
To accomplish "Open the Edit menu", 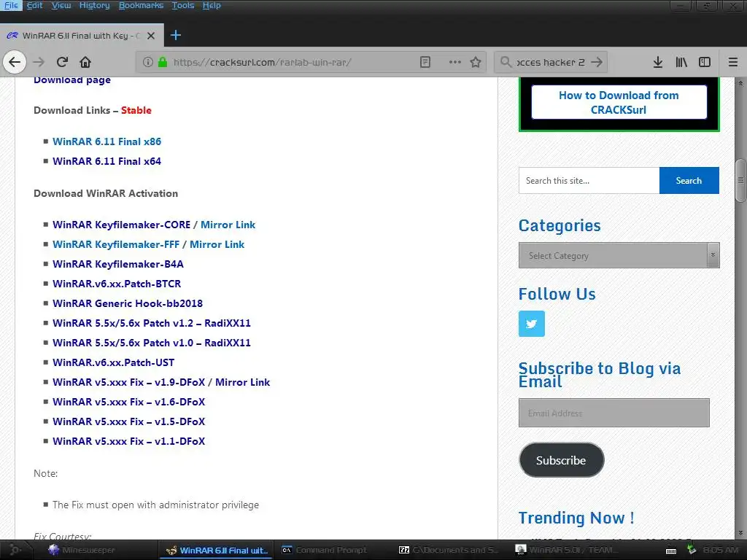I will click(34, 5).
